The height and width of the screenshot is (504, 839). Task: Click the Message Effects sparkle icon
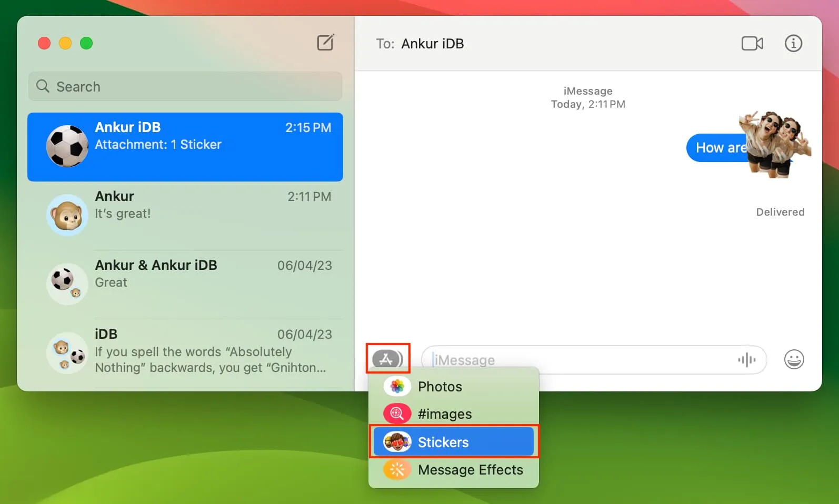tap(397, 469)
